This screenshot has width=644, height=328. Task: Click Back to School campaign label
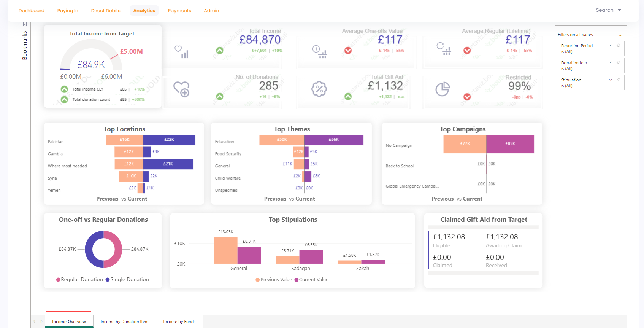400,166
